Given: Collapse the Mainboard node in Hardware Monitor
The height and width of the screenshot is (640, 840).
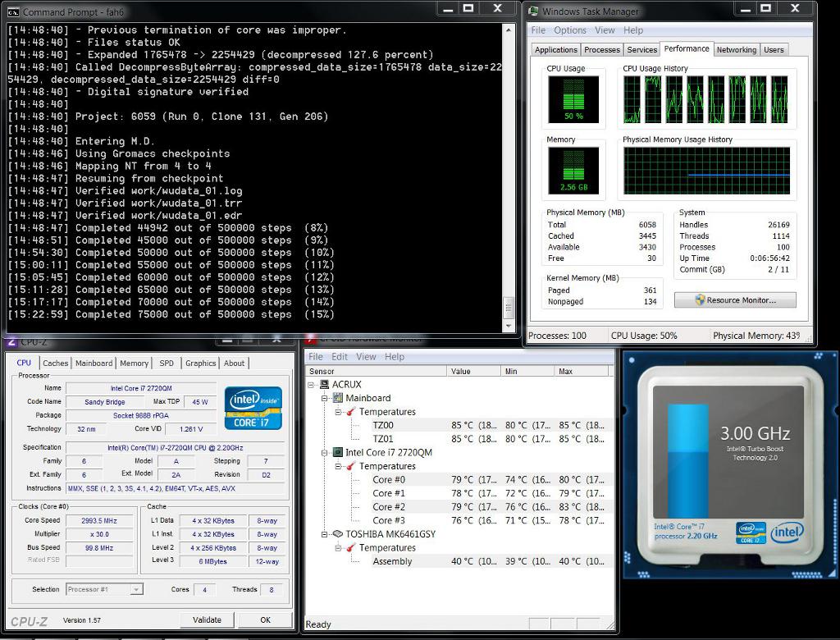Looking at the screenshot, I should [x=325, y=398].
